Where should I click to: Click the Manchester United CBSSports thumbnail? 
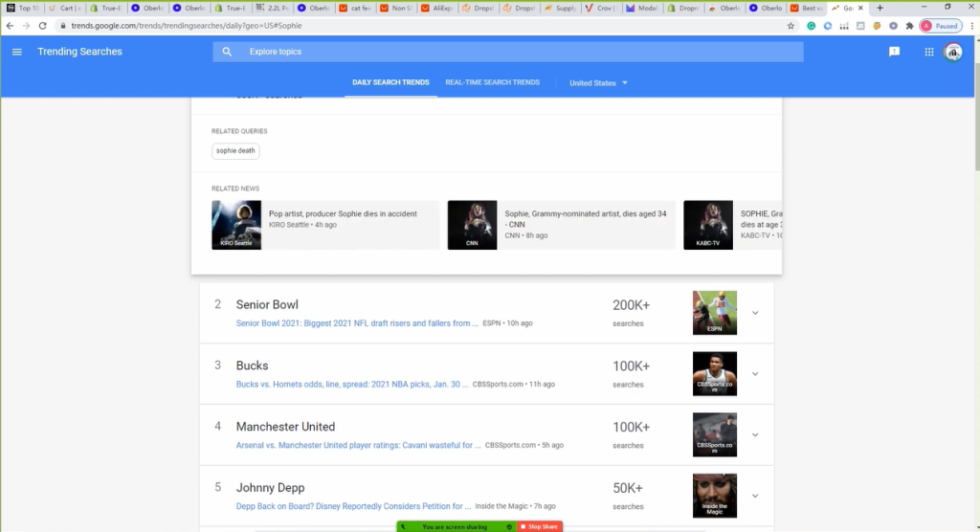(714, 434)
